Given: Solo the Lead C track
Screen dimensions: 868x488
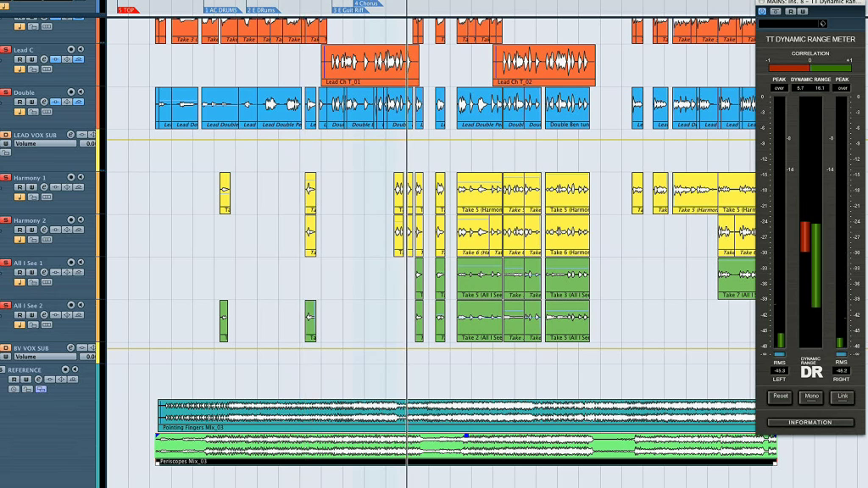Looking at the screenshot, I should click(6, 49).
